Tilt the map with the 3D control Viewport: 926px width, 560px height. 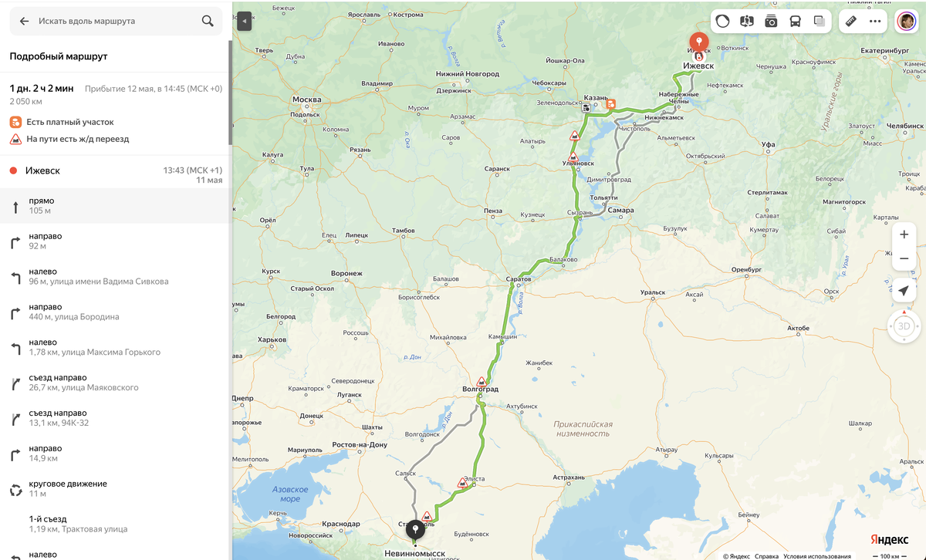904,326
